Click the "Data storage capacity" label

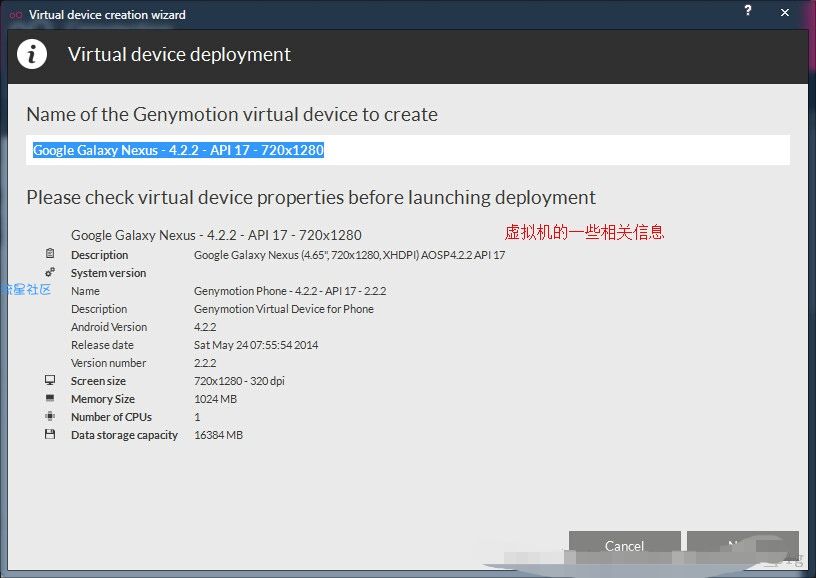(x=124, y=435)
